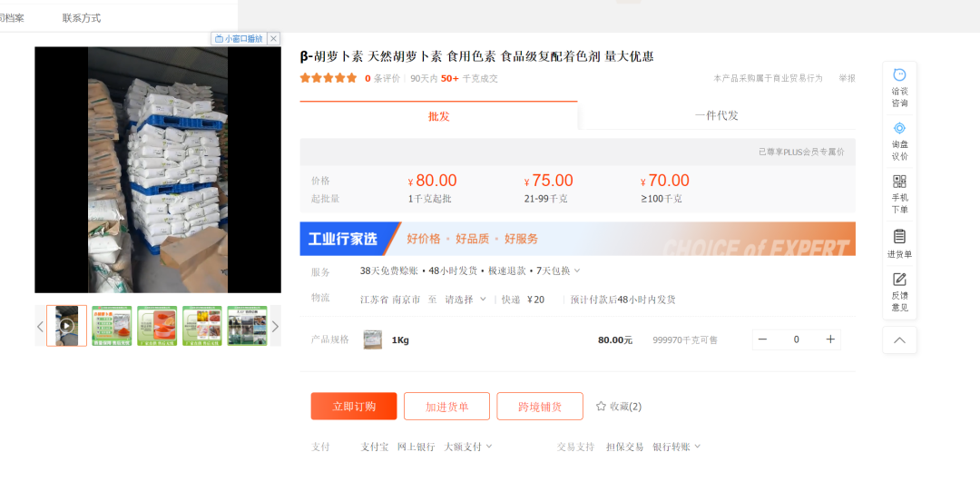Click the 询盘议价 inquiry icon

click(x=899, y=129)
